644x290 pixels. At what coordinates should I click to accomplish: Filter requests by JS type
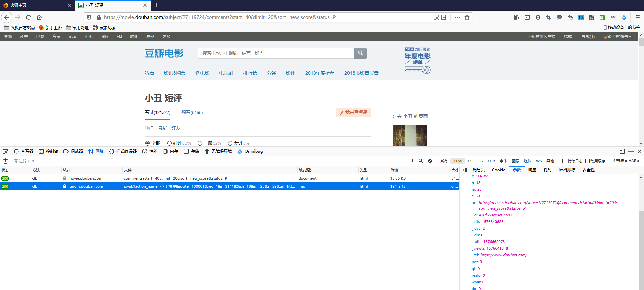tap(481, 161)
